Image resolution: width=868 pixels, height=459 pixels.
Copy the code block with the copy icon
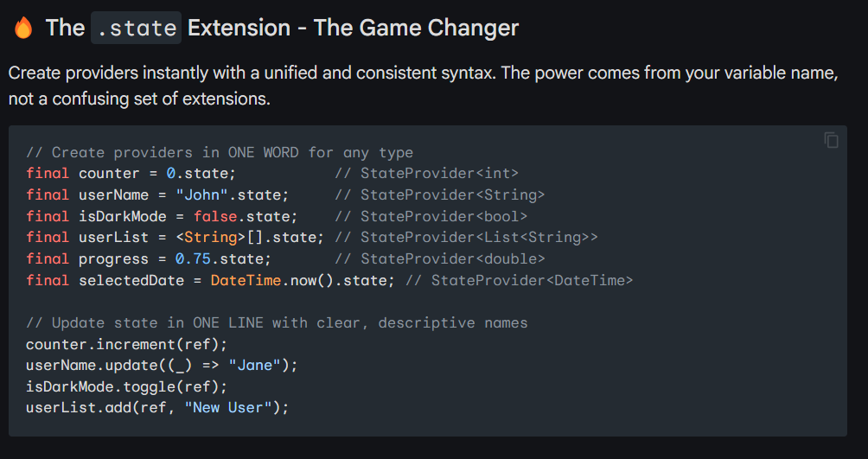pyautogui.click(x=831, y=140)
